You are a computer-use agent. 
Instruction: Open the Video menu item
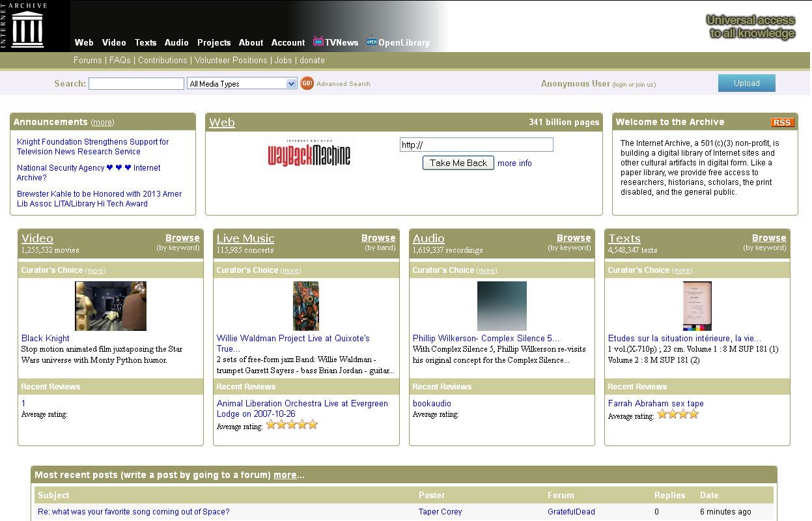click(114, 42)
